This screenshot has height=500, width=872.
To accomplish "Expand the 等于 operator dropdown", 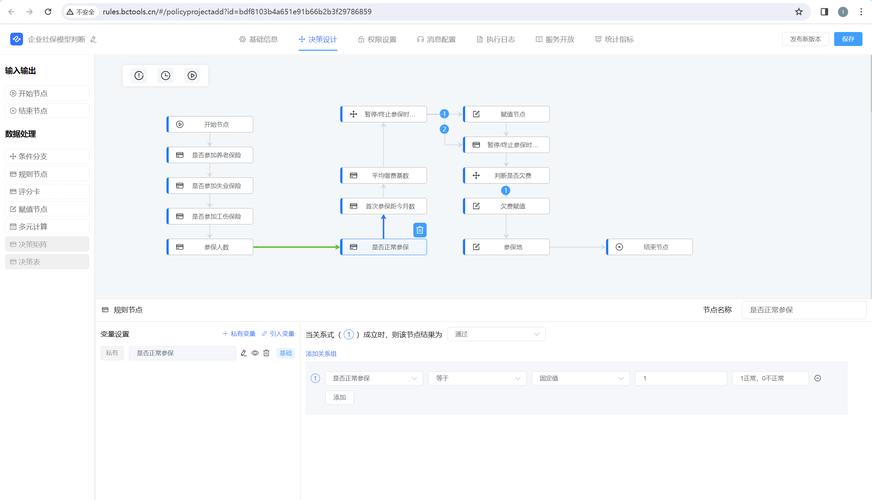I will 477,378.
